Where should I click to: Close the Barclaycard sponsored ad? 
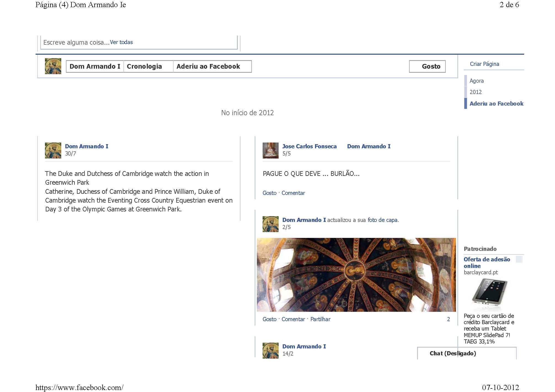519,259
